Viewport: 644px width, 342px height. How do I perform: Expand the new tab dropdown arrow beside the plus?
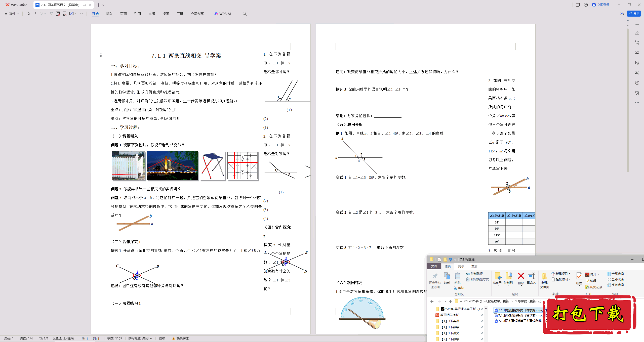coord(103,5)
